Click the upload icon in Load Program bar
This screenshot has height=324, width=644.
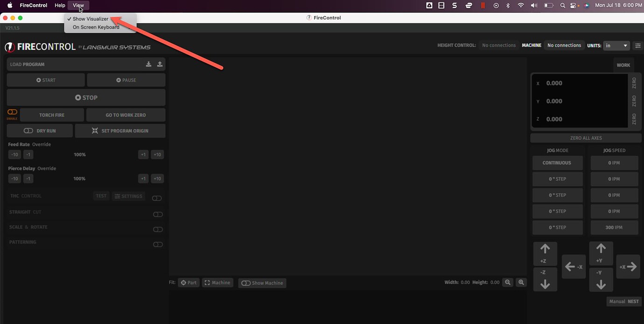pos(160,64)
